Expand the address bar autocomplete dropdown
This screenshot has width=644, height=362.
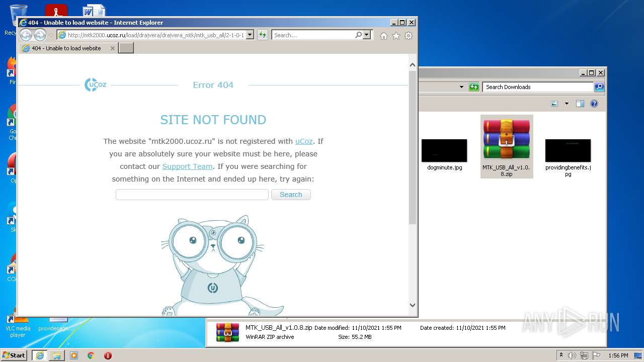coord(250,35)
